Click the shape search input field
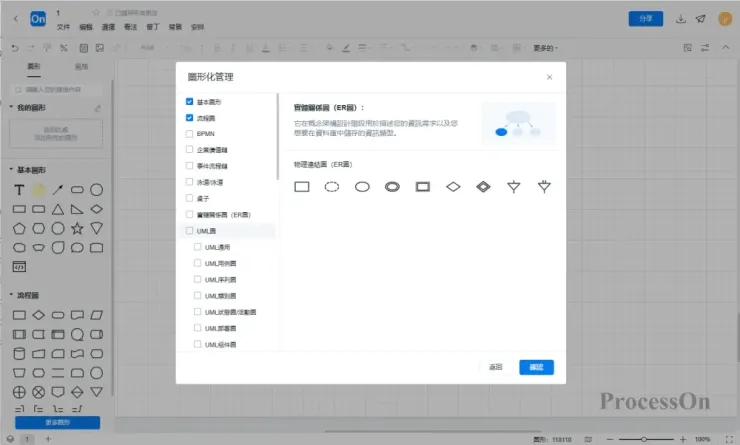The height and width of the screenshot is (445, 740). pos(56,89)
